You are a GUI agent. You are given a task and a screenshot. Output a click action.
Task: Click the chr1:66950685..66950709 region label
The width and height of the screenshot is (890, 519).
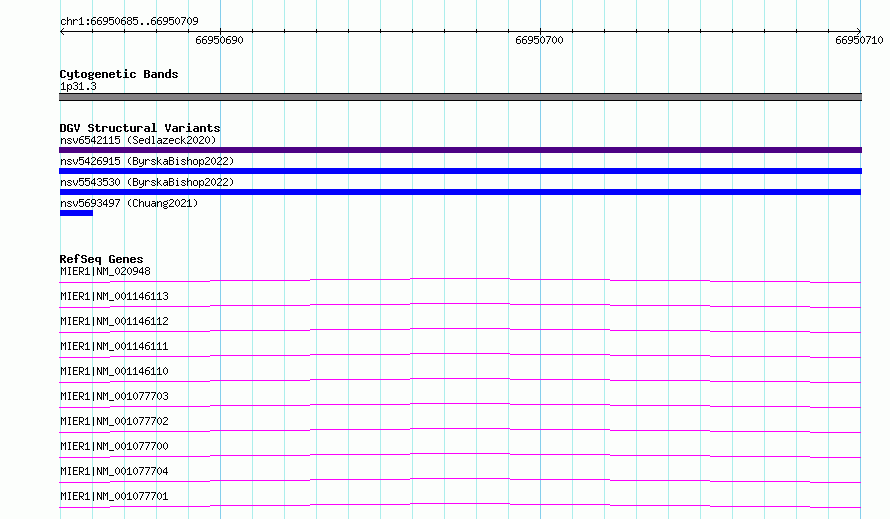click(x=129, y=21)
